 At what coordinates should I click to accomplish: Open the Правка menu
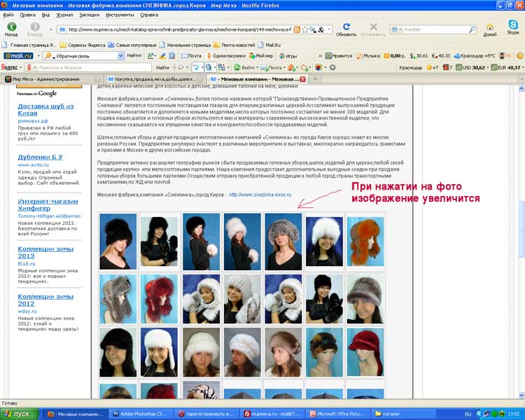tap(27, 15)
